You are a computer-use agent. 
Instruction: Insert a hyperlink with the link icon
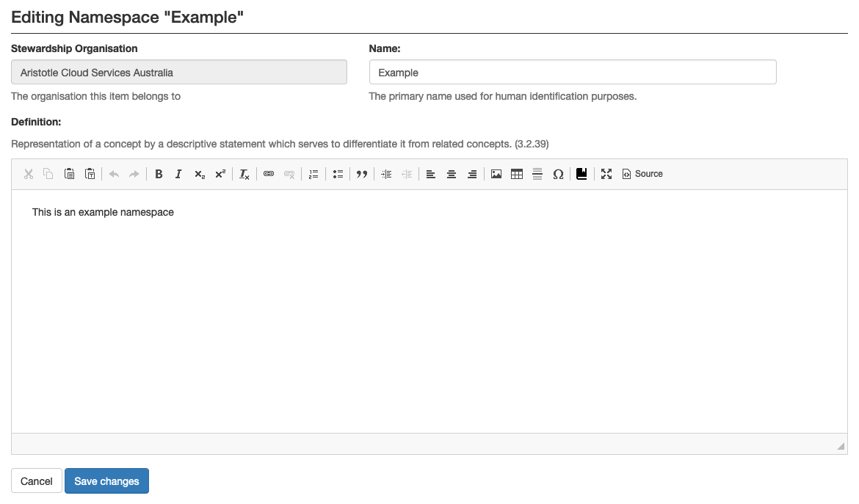[269, 175]
